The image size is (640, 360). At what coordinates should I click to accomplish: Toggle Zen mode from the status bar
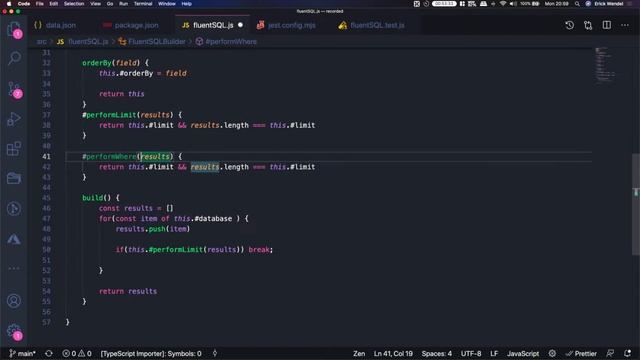(x=359, y=353)
